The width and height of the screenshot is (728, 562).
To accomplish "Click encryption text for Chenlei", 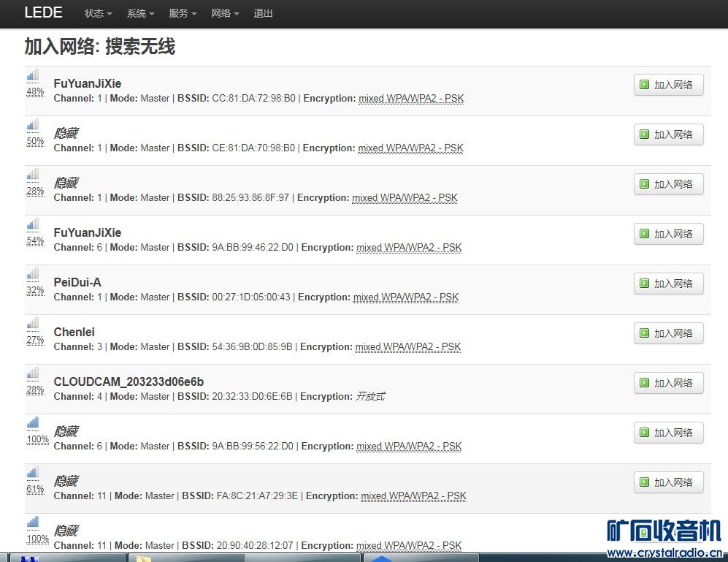I will click(408, 347).
